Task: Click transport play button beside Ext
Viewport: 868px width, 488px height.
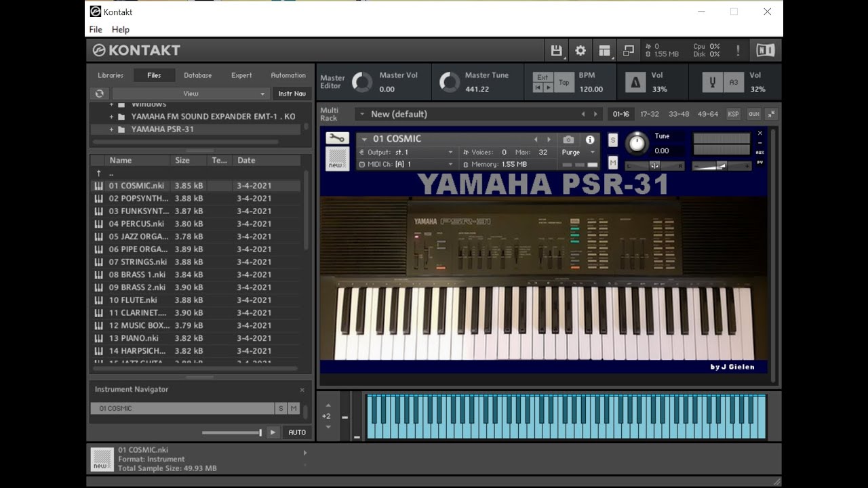Action: (x=549, y=88)
